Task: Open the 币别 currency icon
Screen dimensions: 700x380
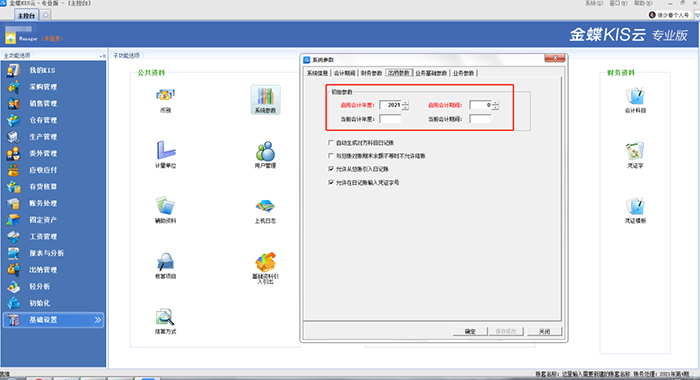Action: pos(165,100)
